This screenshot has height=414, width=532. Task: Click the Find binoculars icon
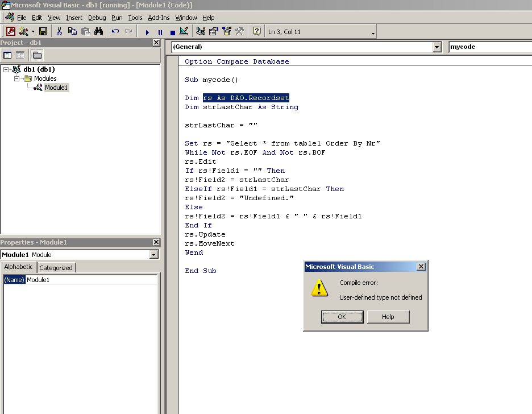(x=98, y=32)
